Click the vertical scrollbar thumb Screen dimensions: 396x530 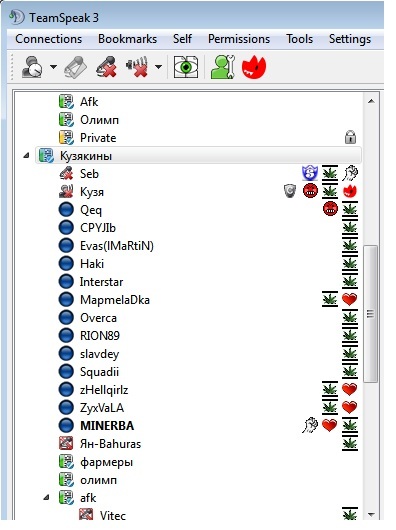tap(371, 314)
